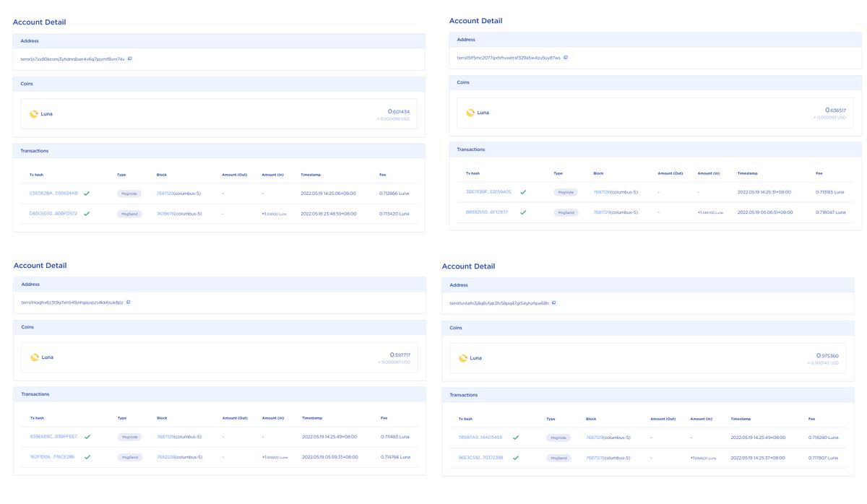Select address text starting terra1rkaghx

(72, 303)
